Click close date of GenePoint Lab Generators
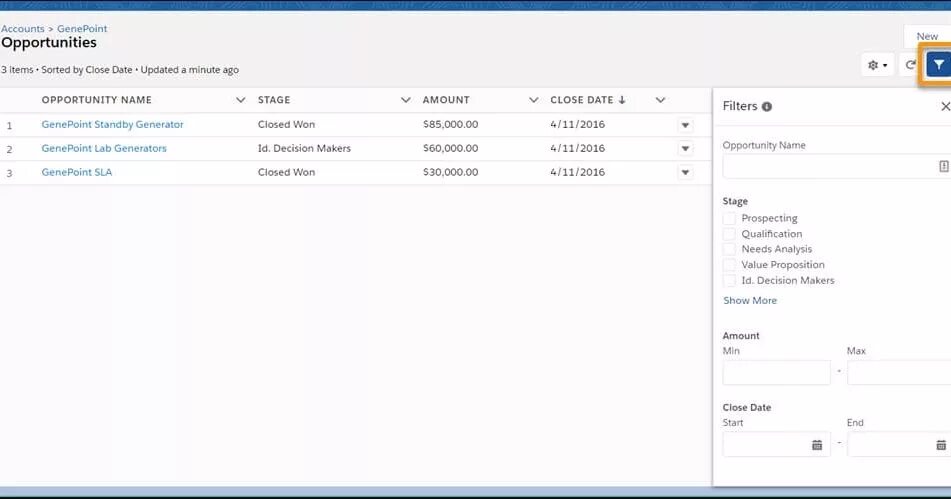 tap(577, 149)
